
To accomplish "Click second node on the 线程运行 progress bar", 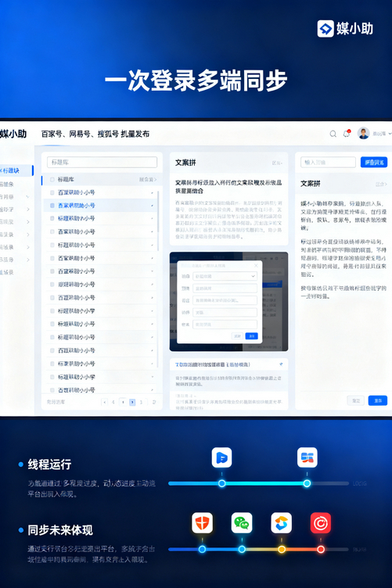I will tap(307, 483).
